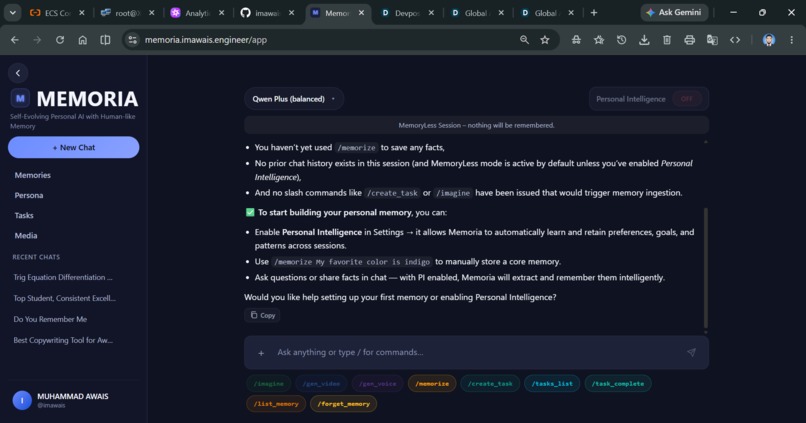The width and height of the screenshot is (806, 423).
Task: Open the Trig Equation Differentiation chat
Action: pos(63,277)
